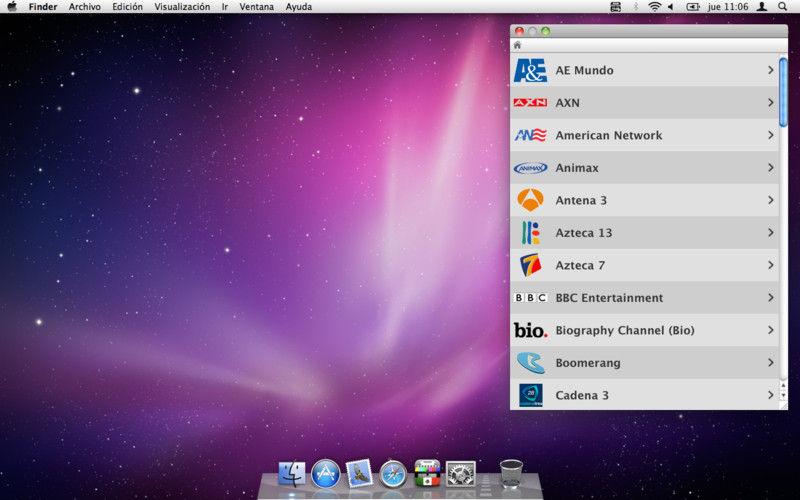Expand Azteca 7 row chevron
The width and height of the screenshot is (800, 500).
pos(770,265)
